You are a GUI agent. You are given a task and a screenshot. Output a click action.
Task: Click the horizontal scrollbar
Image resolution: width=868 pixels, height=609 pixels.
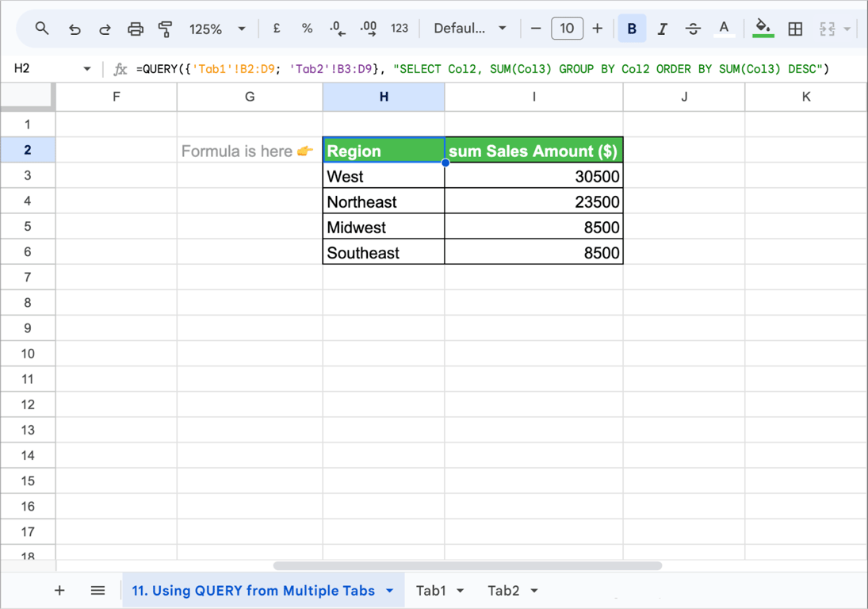click(468, 565)
